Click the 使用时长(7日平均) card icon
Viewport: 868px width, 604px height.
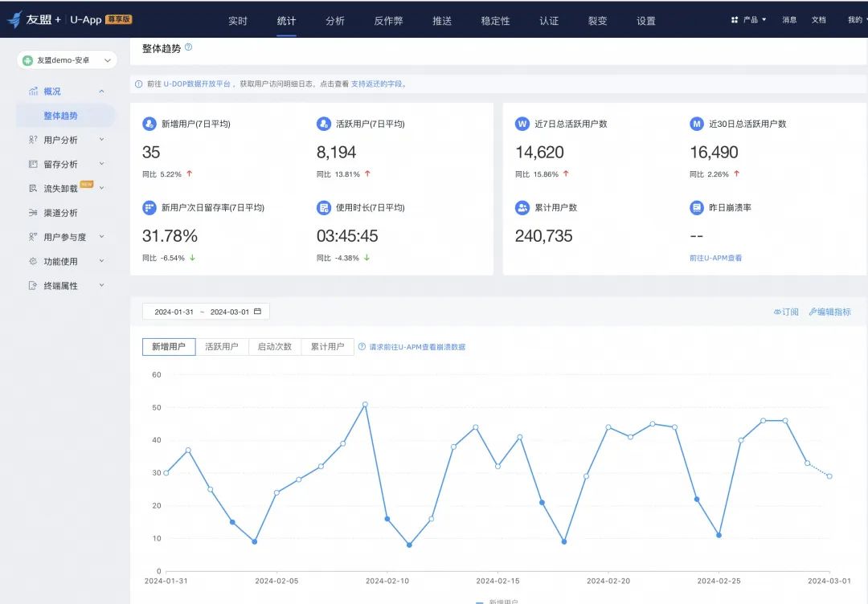[324, 207]
